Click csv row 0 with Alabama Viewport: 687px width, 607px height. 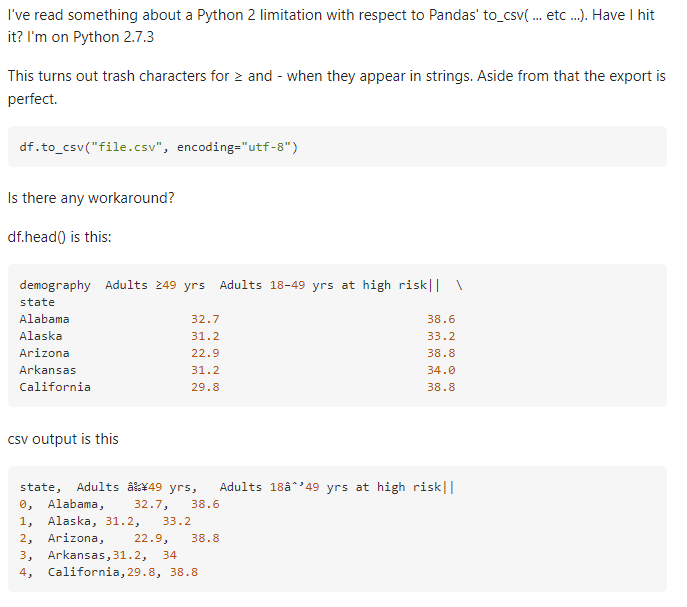[x=119, y=504]
